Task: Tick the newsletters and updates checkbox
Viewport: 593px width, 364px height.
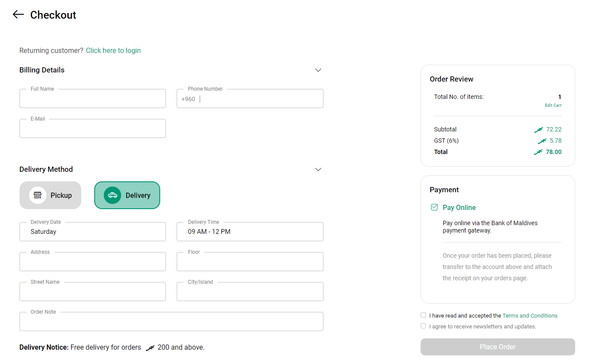Action: tap(423, 326)
